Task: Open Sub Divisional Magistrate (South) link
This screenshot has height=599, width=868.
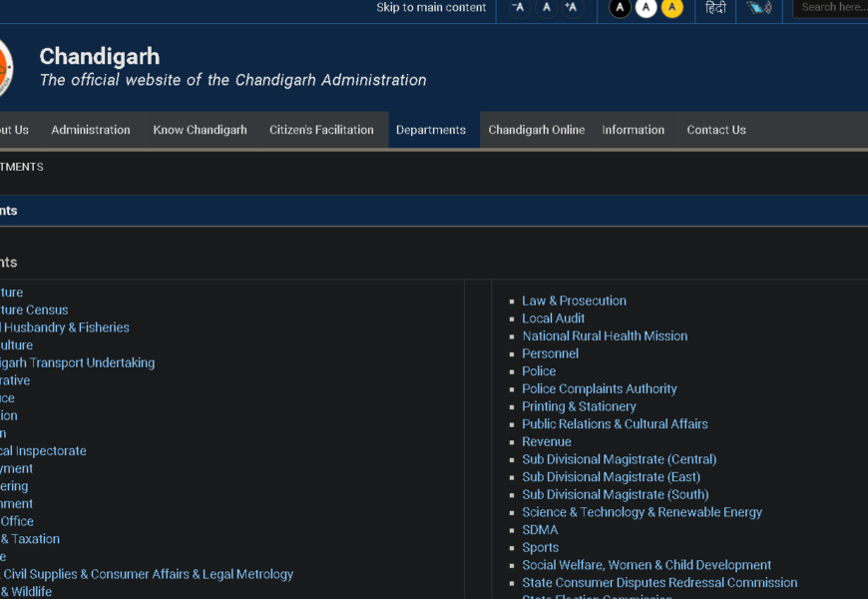Action: click(x=615, y=495)
